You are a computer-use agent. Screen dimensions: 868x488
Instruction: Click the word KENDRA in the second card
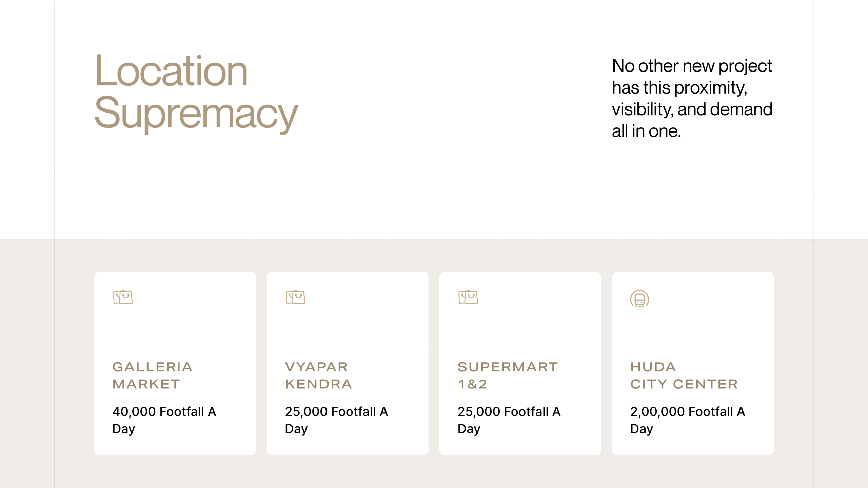point(318,384)
